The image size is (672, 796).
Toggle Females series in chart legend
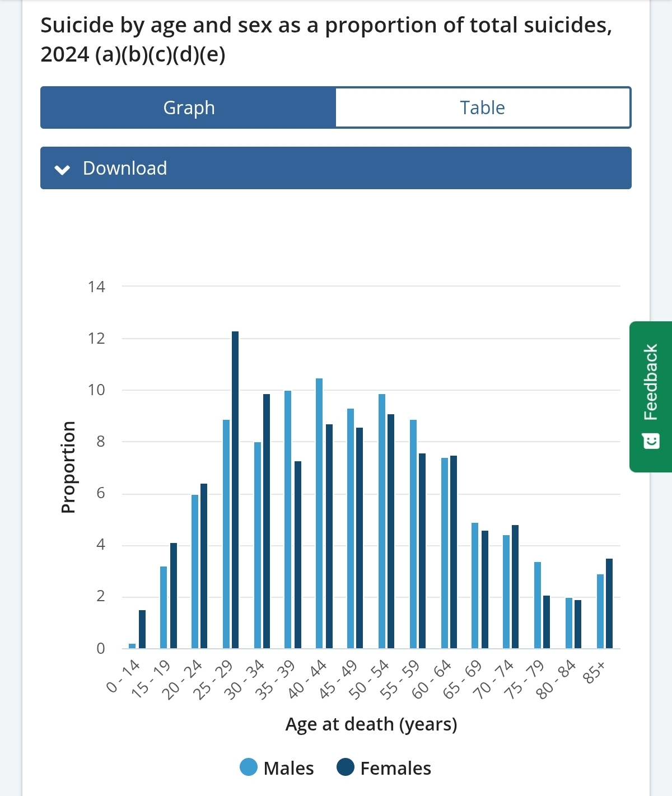[384, 767]
